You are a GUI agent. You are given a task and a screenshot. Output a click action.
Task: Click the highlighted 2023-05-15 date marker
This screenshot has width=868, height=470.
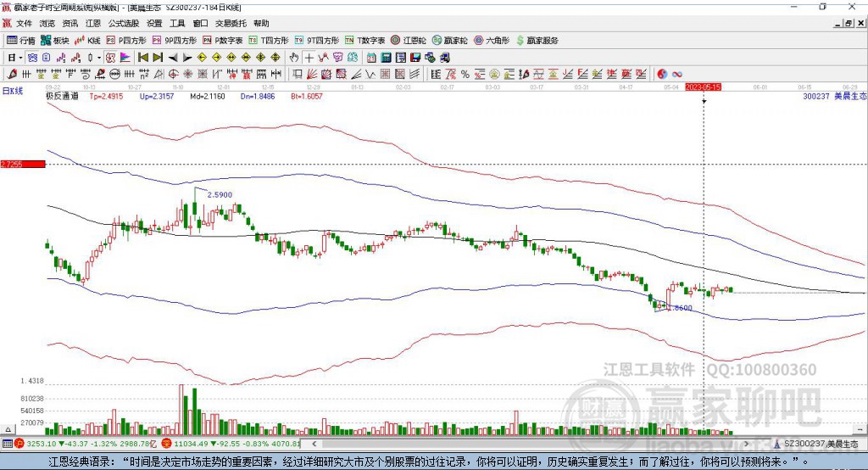703,87
